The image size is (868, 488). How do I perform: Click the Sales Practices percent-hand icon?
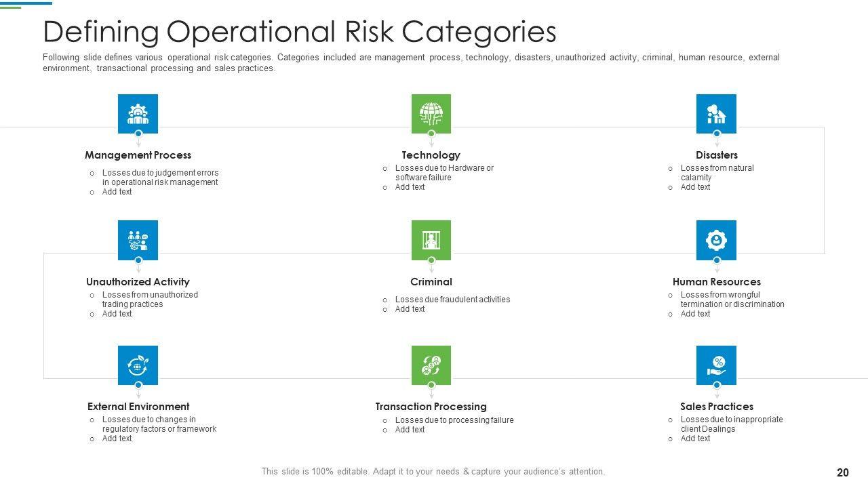[x=716, y=365]
